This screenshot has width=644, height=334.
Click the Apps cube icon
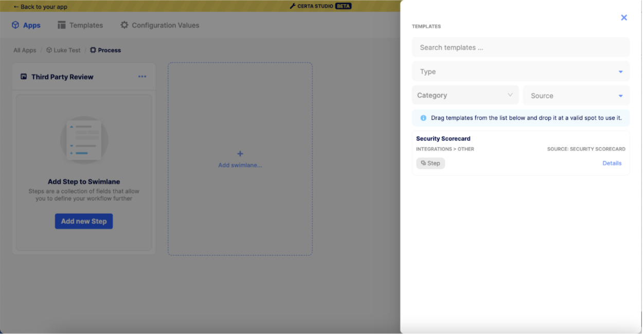[x=15, y=25]
